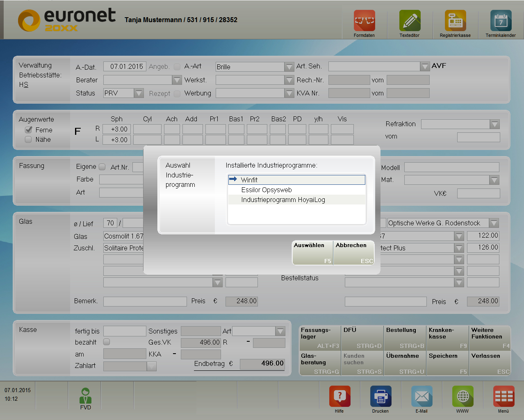Uncheck the Ferne checkbox
524x420 pixels.
click(x=28, y=129)
